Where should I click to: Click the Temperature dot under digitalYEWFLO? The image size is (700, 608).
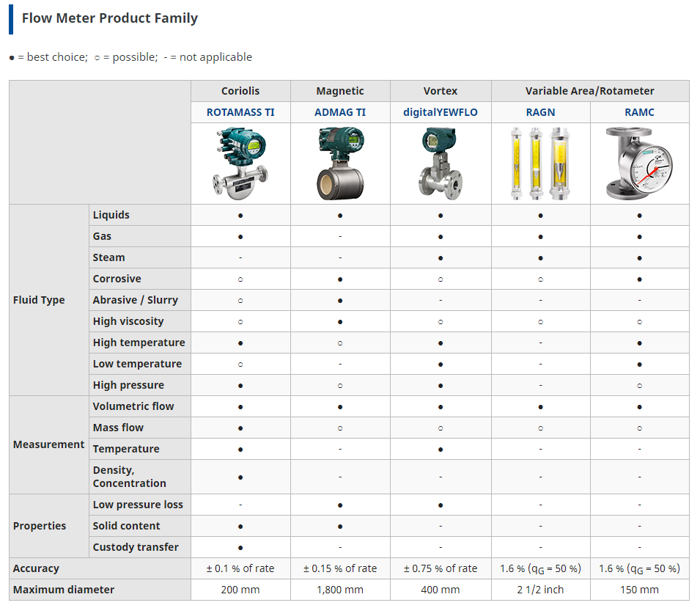tap(441, 450)
